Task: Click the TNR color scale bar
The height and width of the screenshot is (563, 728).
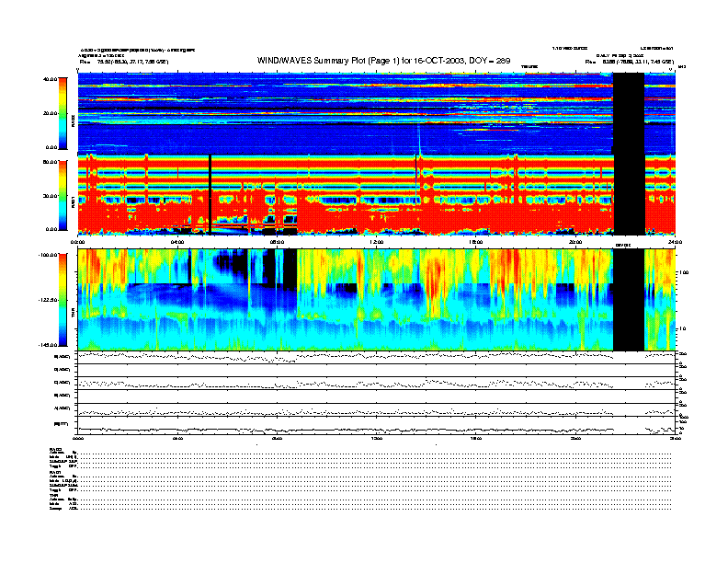Action: 63,300
